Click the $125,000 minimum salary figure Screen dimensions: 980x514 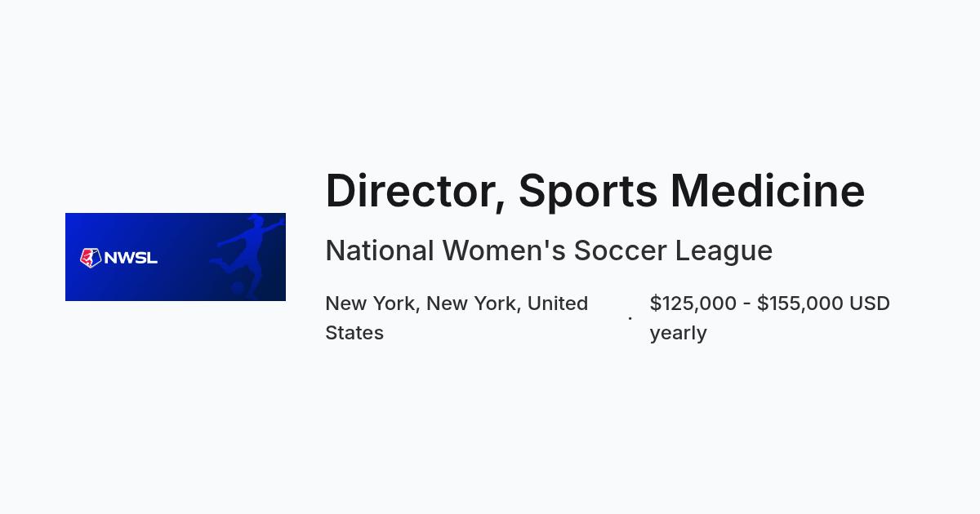tap(693, 304)
